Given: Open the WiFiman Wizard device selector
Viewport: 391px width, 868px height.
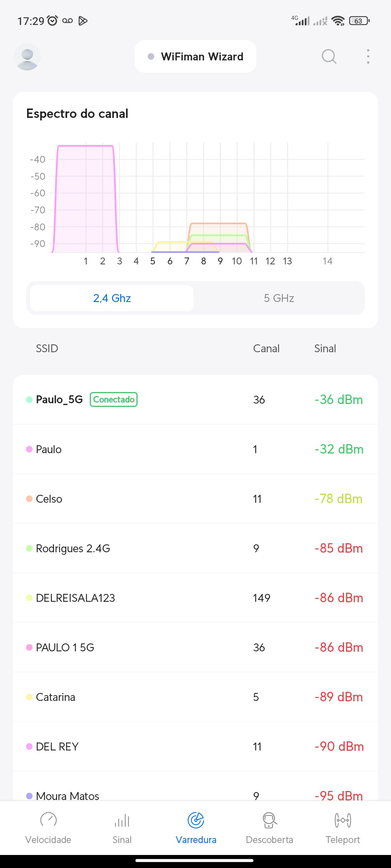Looking at the screenshot, I should click(x=195, y=57).
